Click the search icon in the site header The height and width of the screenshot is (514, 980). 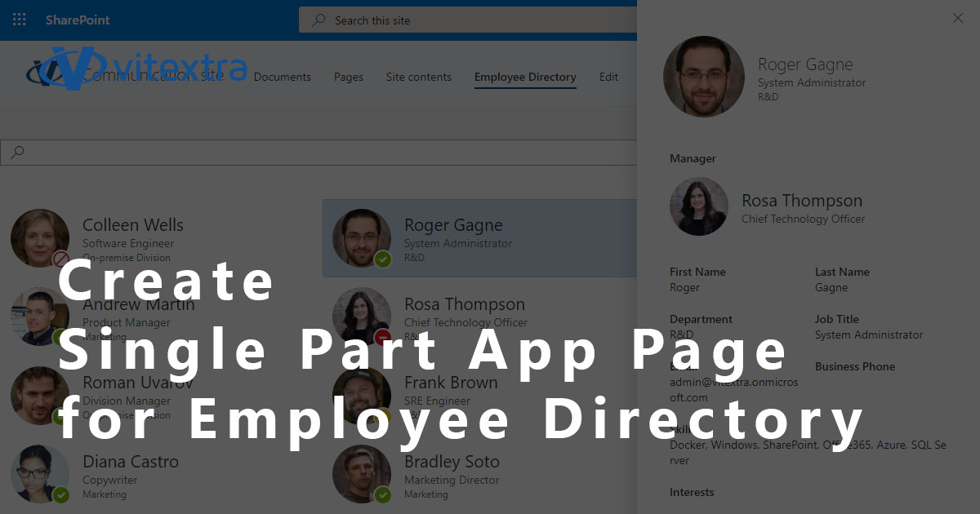(318, 20)
